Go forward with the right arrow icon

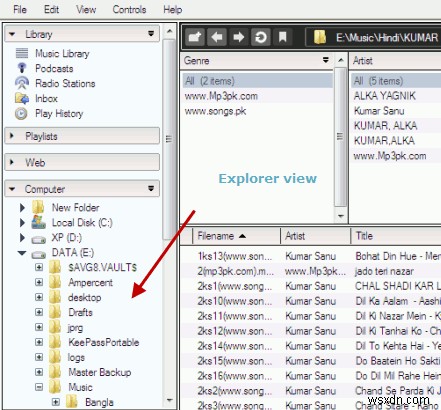238,37
